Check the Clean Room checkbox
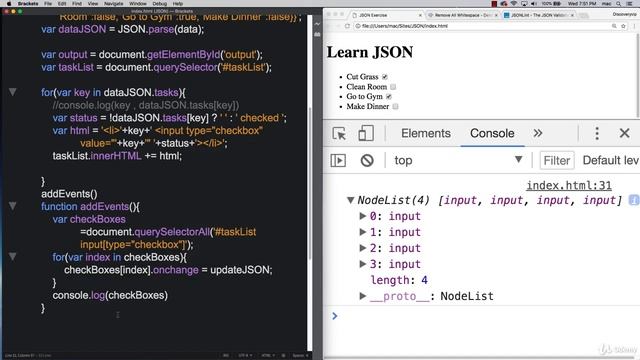Image resolution: width=640 pixels, height=360 pixels. pyautogui.click(x=393, y=87)
